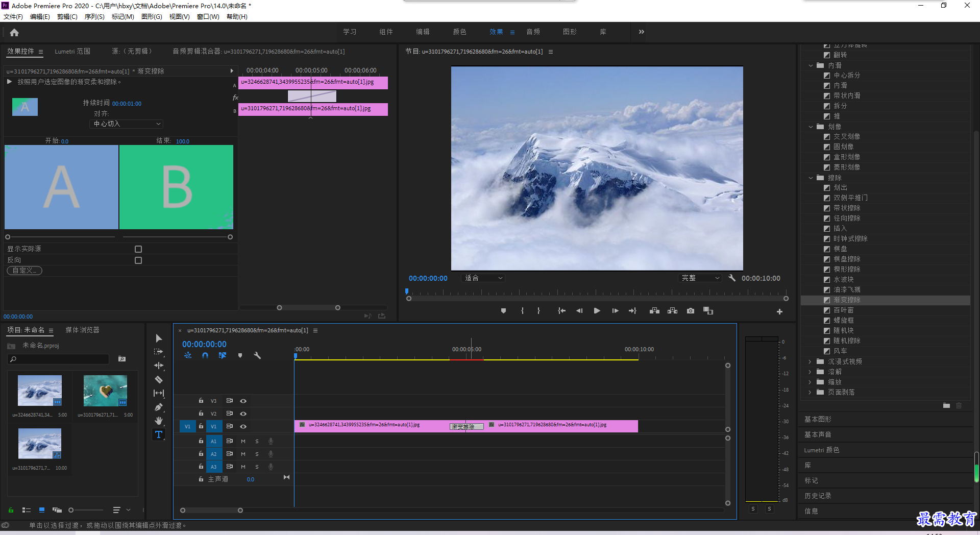Open the 基本图形 panel
This screenshot has height=535, width=980.
click(x=818, y=419)
